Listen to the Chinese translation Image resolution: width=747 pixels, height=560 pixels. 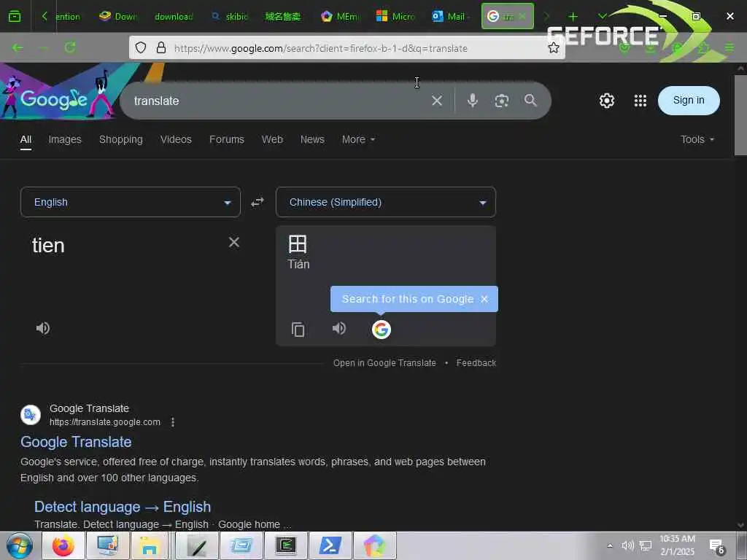coord(338,328)
